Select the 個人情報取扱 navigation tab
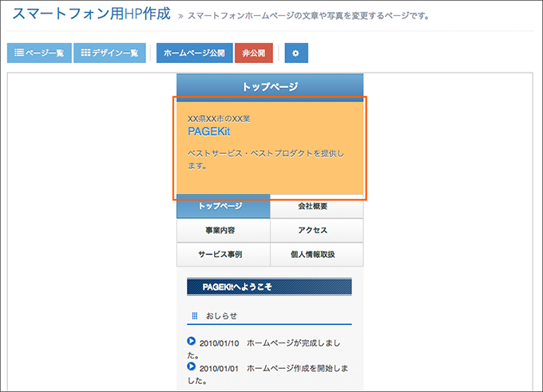543x392 pixels. click(316, 255)
